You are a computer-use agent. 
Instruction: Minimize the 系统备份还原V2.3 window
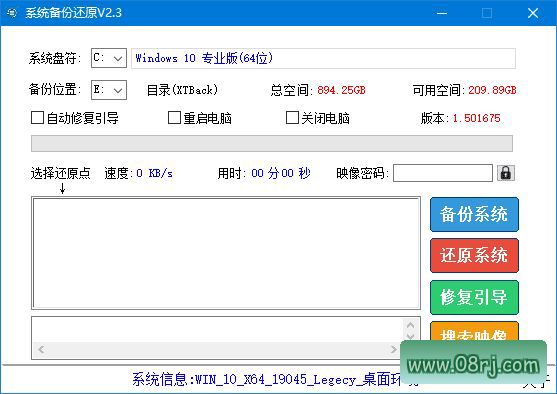pyautogui.click(x=442, y=13)
